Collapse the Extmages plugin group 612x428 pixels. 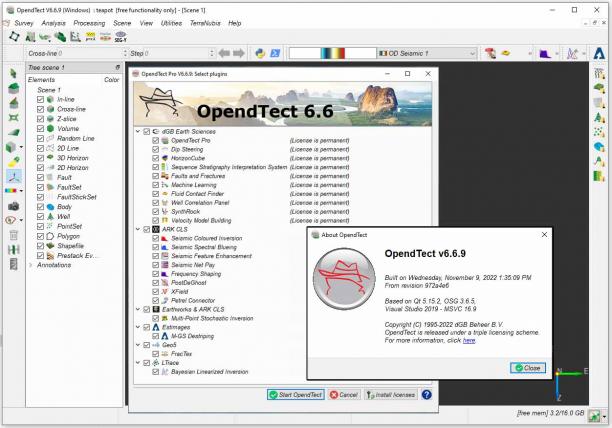tap(138, 327)
